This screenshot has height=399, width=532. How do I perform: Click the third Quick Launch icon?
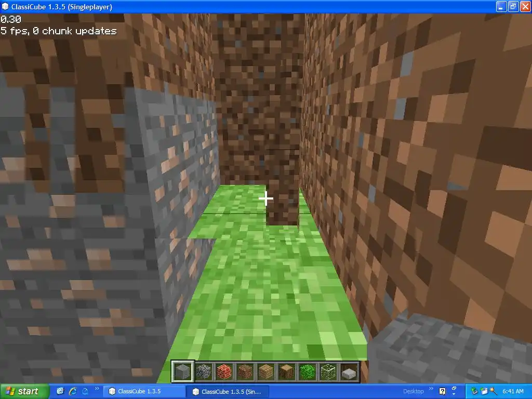pos(85,391)
